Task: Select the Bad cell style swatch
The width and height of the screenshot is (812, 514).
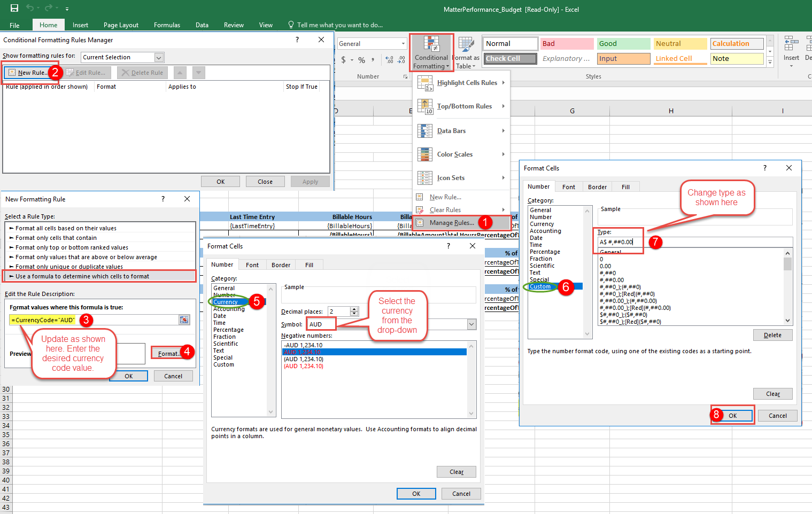Action: pos(567,44)
